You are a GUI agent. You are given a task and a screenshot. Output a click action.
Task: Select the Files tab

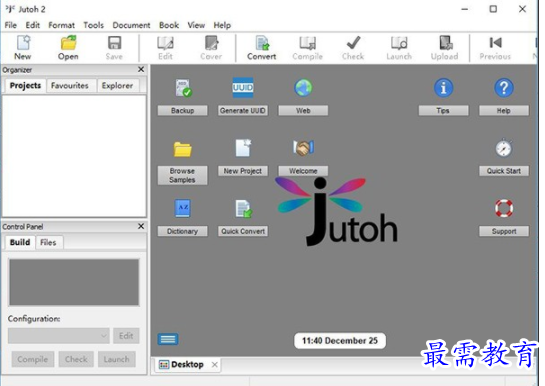48,242
